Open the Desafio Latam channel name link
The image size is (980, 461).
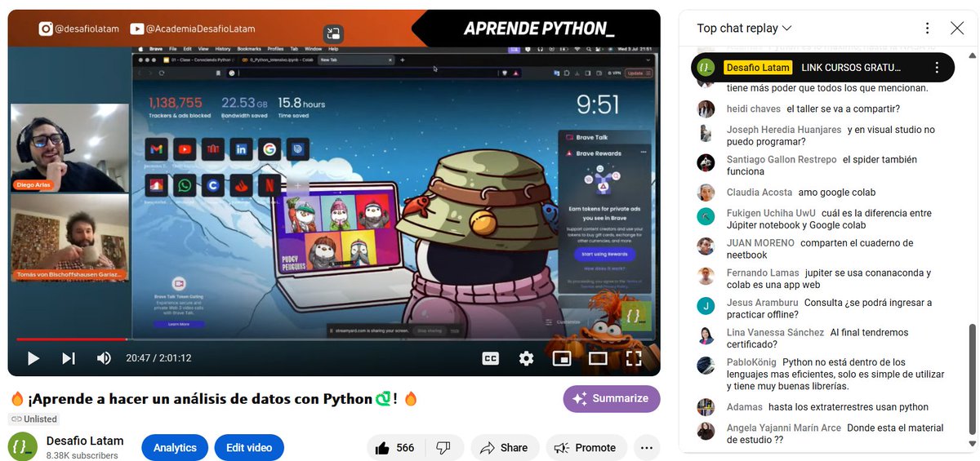[x=85, y=441]
